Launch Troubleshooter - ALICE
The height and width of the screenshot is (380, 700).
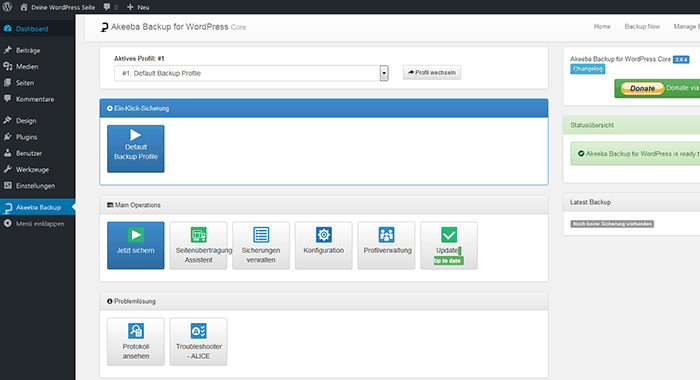198,342
